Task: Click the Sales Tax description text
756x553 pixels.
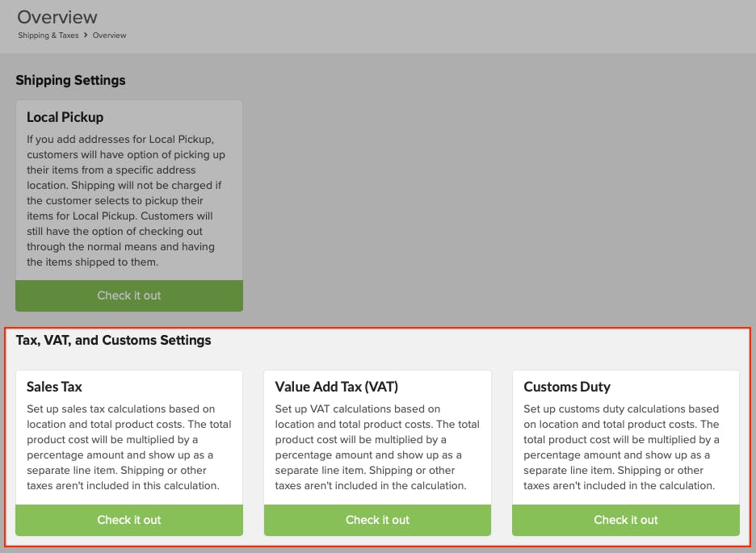Action: (128, 447)
